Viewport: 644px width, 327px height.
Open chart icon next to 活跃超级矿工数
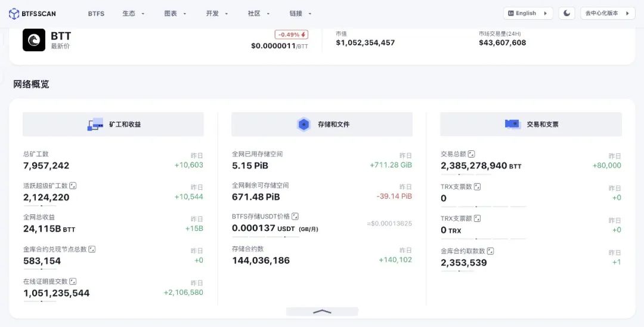click(73, 186)
